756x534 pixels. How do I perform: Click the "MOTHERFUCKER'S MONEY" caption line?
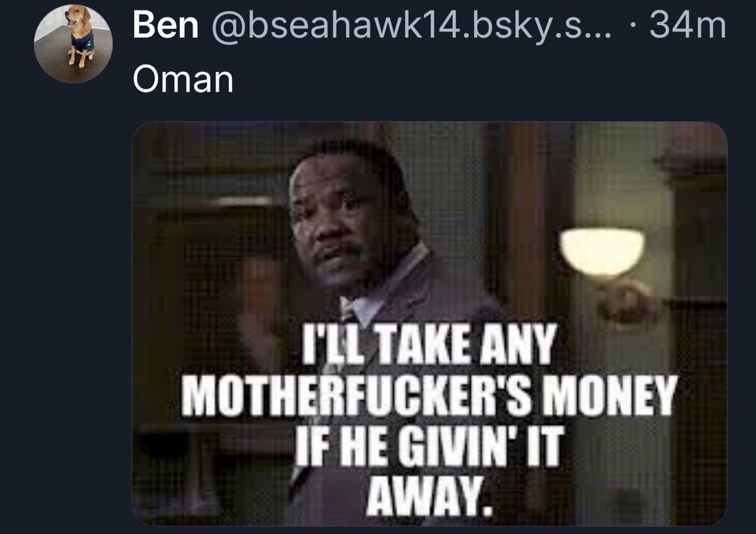[x=429, y=396]
